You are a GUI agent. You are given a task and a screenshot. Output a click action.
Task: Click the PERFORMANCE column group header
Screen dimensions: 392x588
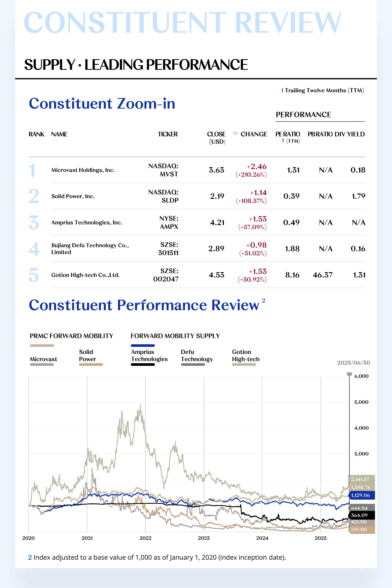303,115
